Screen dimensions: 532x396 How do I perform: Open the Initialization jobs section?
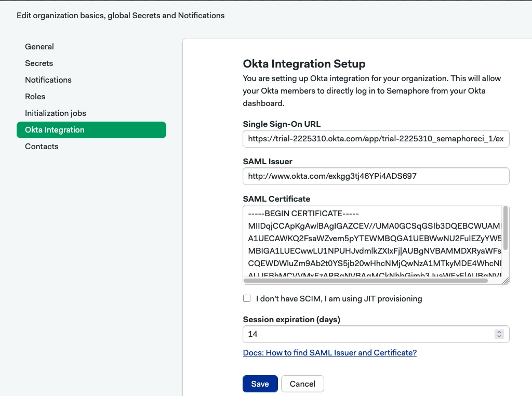tap(56, 113)
